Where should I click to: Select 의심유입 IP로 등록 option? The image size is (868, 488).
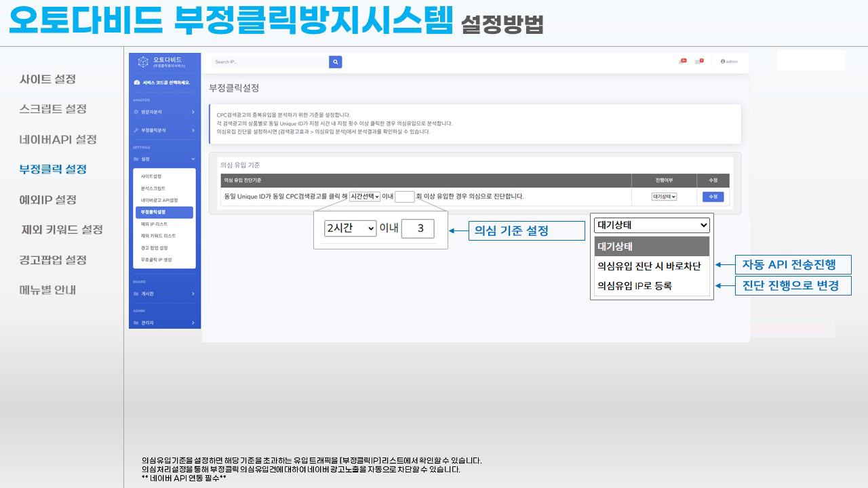pyautogui.click(x=634, y=286)
